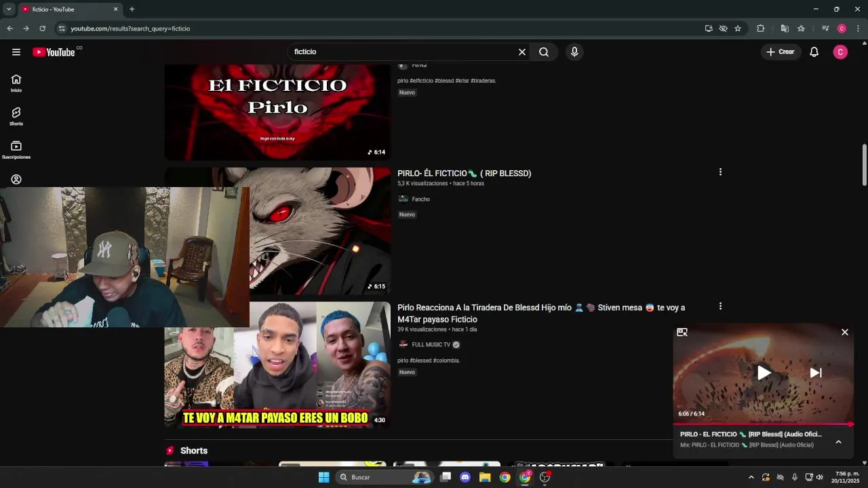Open the Pirlo Reacciona A la Tiradera title

[x=541, y=313]
